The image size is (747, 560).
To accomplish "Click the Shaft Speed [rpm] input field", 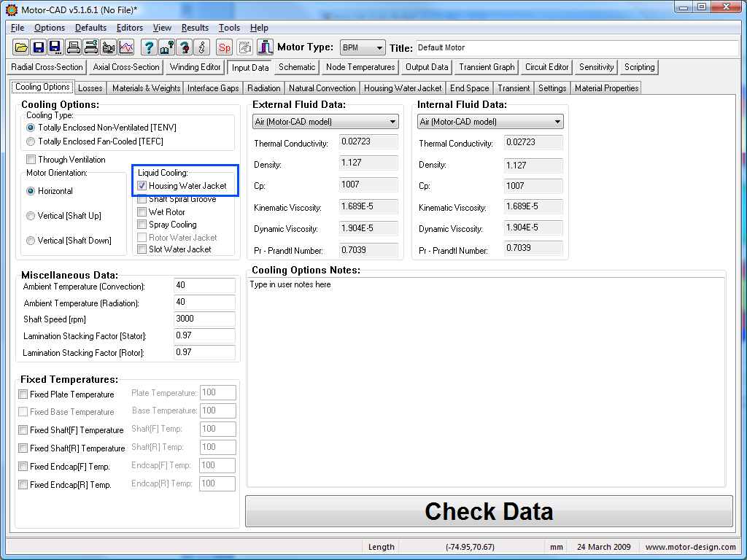I will tap(204, 319).
